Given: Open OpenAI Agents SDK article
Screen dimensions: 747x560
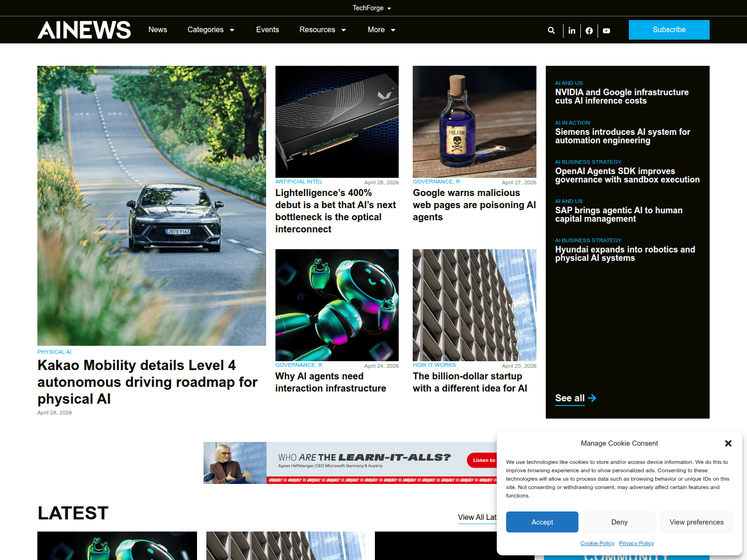Looking at the screenshot, I should coord(627,175).
